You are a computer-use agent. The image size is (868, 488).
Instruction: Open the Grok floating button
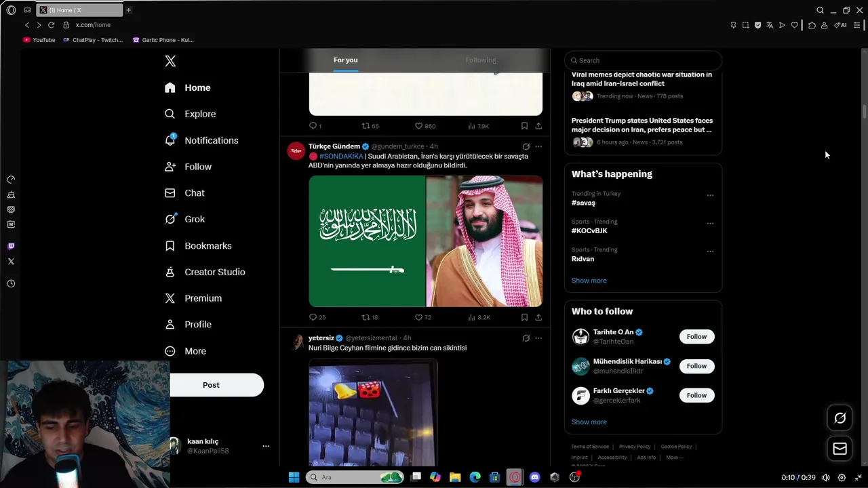[840, 418]
